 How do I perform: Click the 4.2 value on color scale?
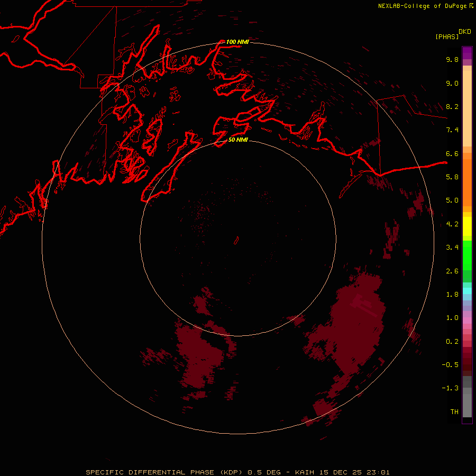[x=452, y=224]
